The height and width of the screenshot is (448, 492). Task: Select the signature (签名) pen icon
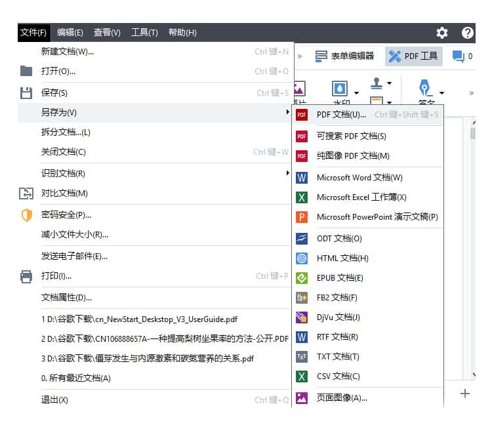424,89
